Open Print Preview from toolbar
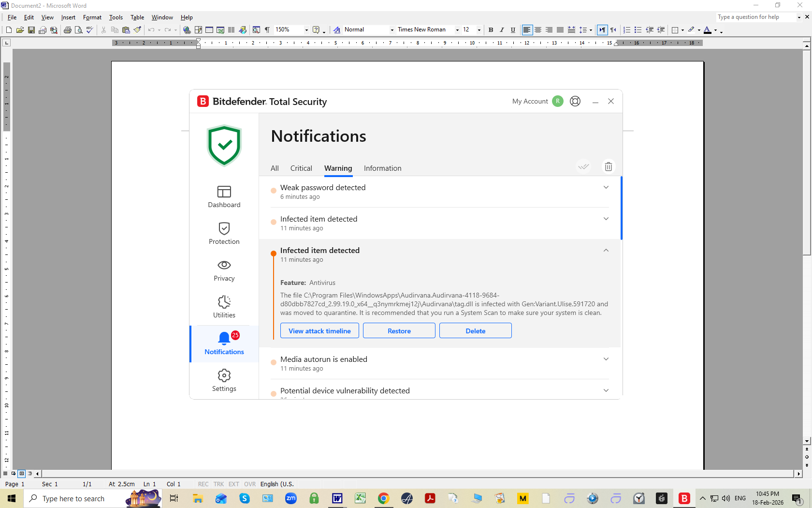The width and height of the screenshot is (812, 508). coord(78,30)
